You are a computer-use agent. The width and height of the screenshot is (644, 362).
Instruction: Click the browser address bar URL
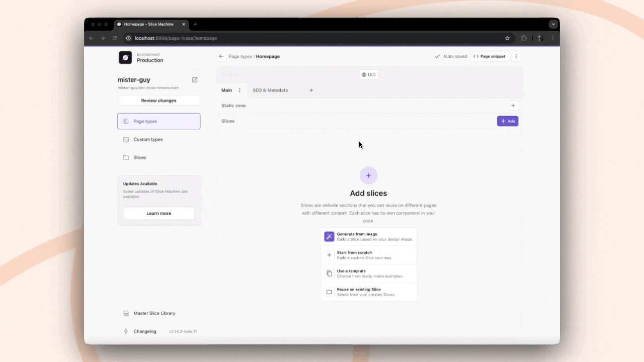pyautogui.click(x=176, y=38)
